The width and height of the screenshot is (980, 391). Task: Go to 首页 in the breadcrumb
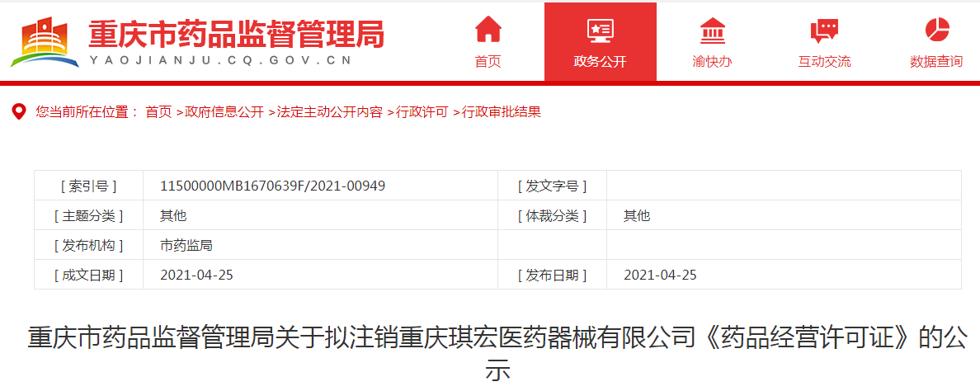click(158, 112)
